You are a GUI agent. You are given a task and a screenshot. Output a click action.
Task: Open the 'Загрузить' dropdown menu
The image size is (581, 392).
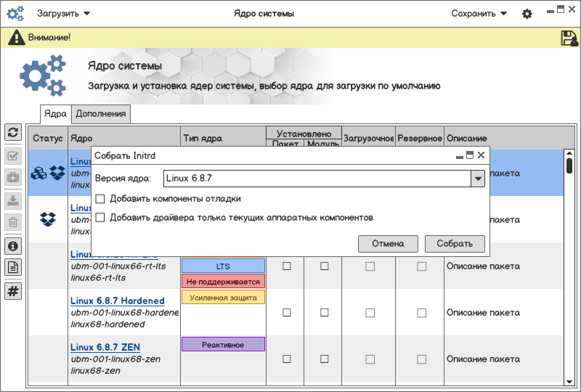point(64,14)
